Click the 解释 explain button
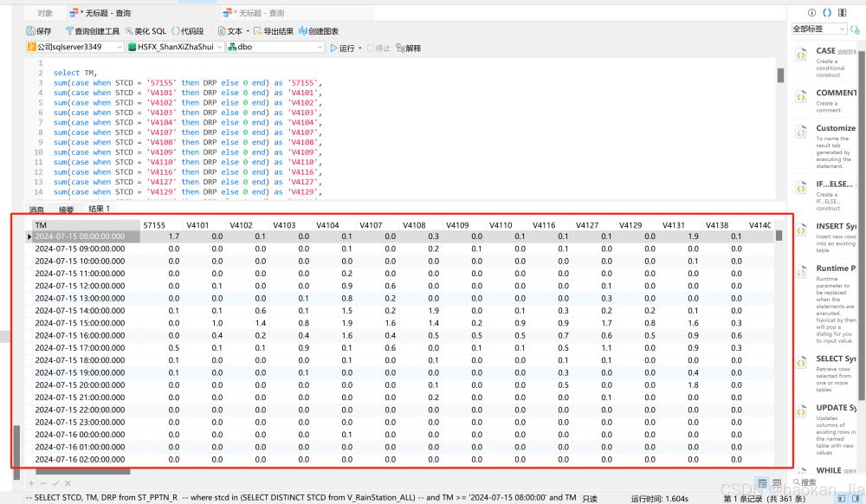866x504 pixels. [409, 48]
